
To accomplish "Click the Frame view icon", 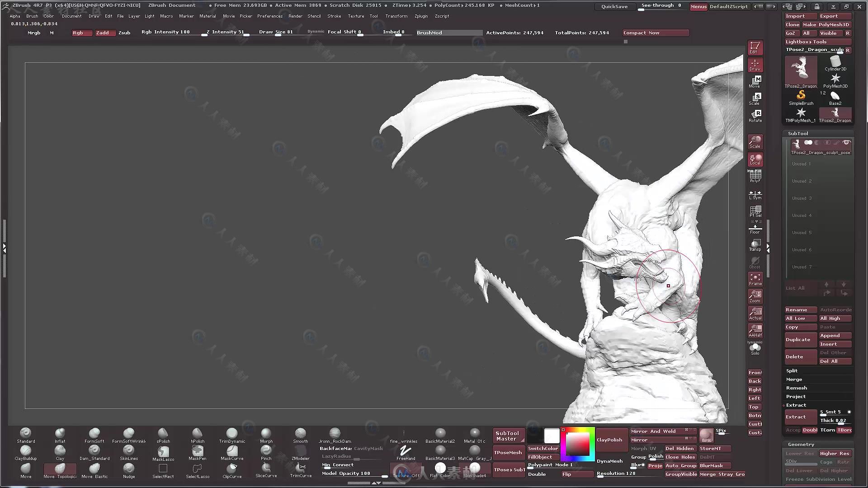I will (755, 279).
